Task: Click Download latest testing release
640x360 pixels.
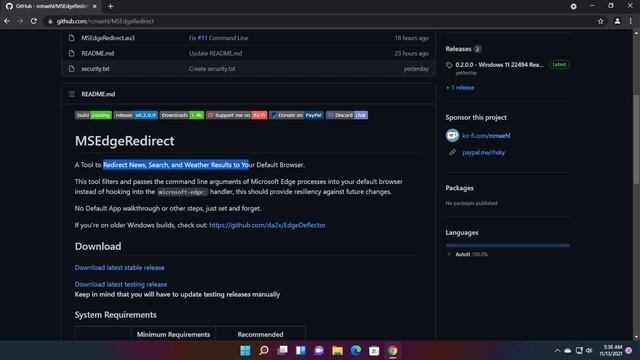Action: pos(121,284)
